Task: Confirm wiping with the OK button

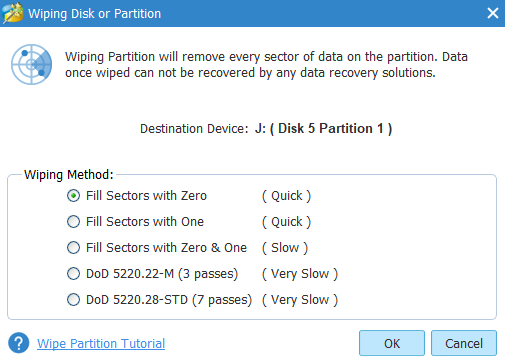Action: 392,343
